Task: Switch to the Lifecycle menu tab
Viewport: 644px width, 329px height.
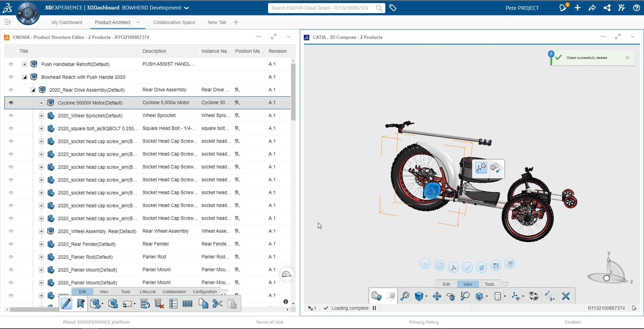Action: 147,292
